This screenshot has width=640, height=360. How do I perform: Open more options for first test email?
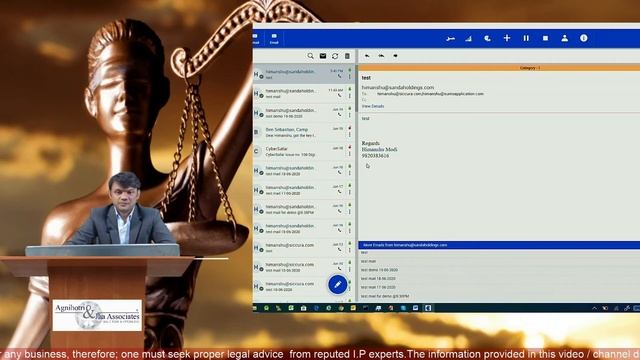pyautogui.click(x=349, y=77)
